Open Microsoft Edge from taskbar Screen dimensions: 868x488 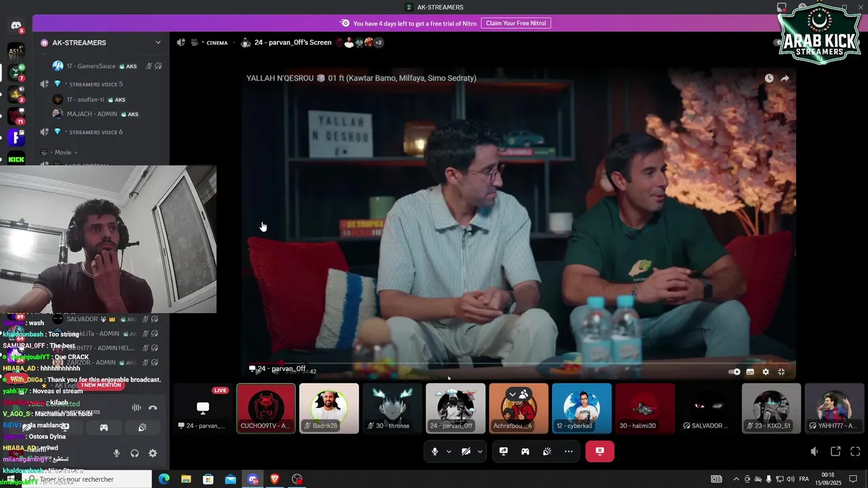coord(164,479)
